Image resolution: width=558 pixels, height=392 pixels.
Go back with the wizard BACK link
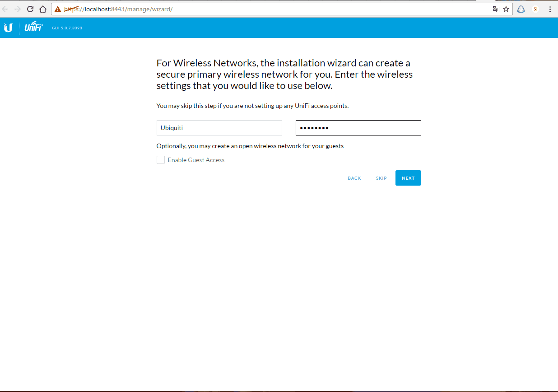pos(354,178)
